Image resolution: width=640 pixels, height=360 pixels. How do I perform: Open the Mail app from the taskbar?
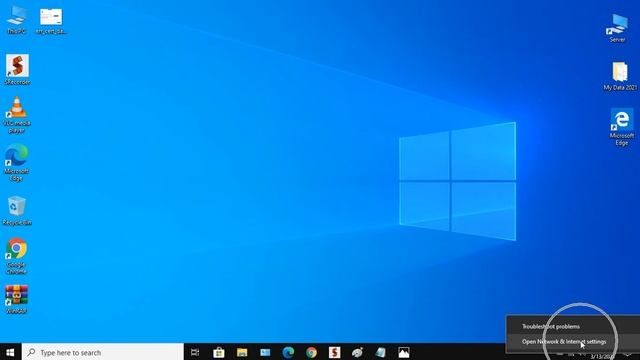[265, 352]
